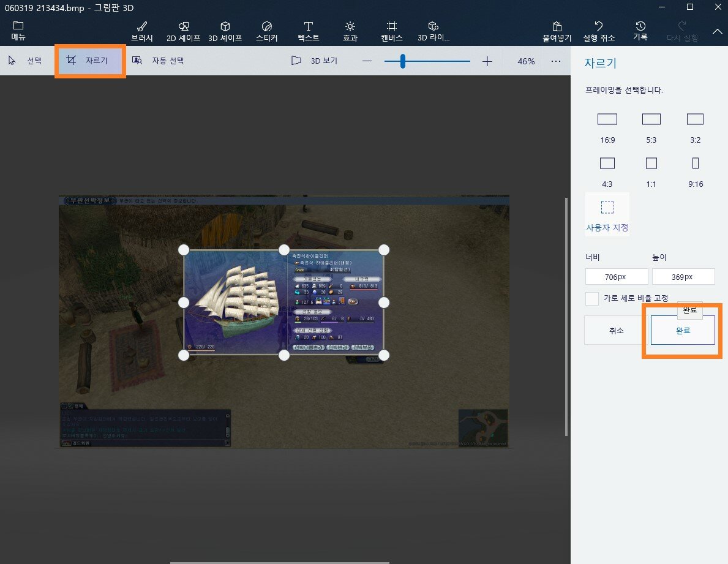Click the top-center crop handle
The image size is (728, 564).
(283, 250)
